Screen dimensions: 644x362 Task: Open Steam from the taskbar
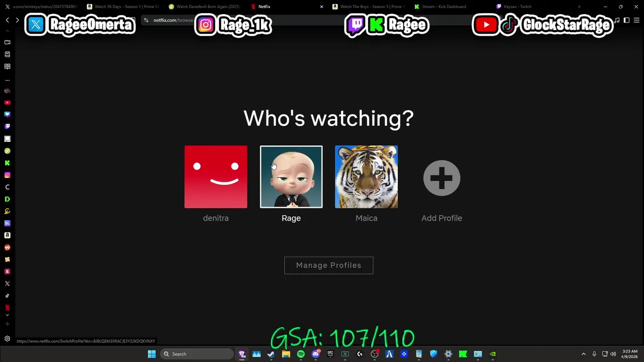(x=271, y=354)
